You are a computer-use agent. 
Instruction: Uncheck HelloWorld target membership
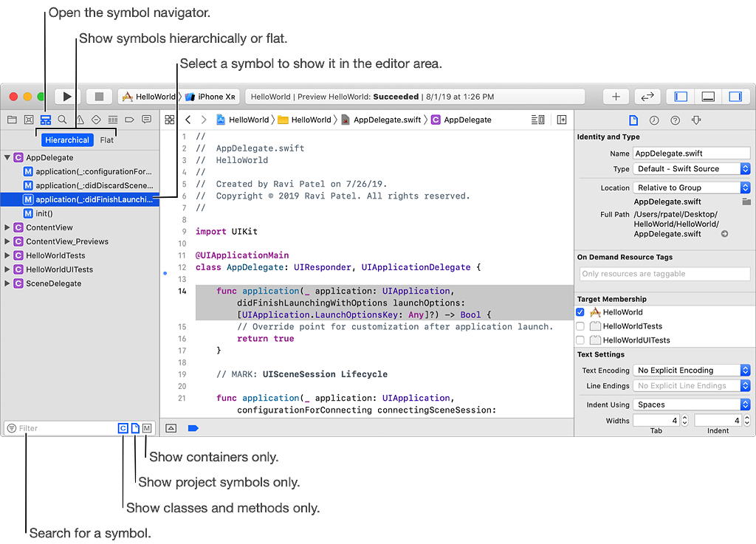click(580, 311)
